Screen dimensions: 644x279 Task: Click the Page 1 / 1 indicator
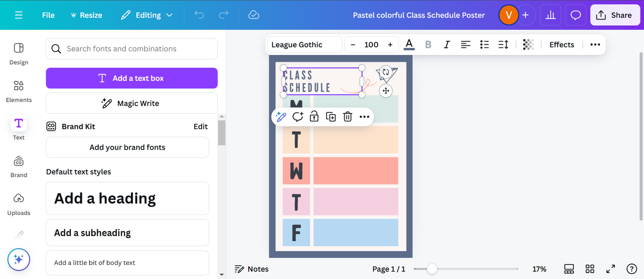tap(389, 269)
